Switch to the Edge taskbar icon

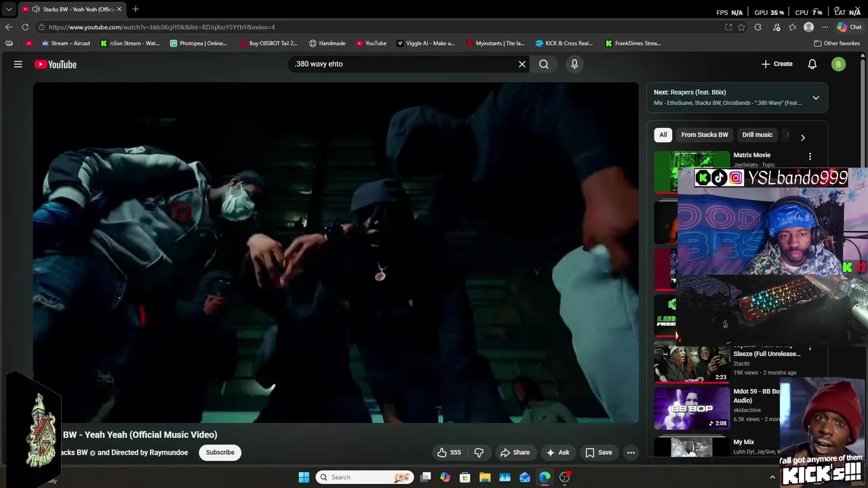point(545,477)
